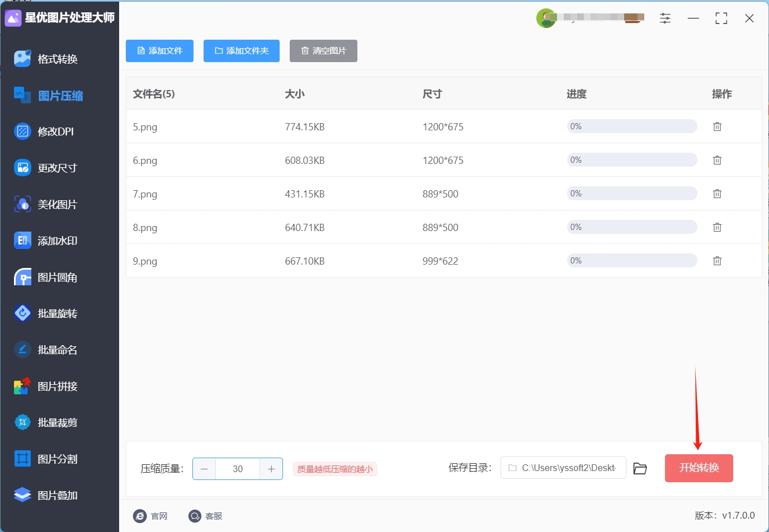Open the 格式转换 format conversion icon

[x=22, y=59]
